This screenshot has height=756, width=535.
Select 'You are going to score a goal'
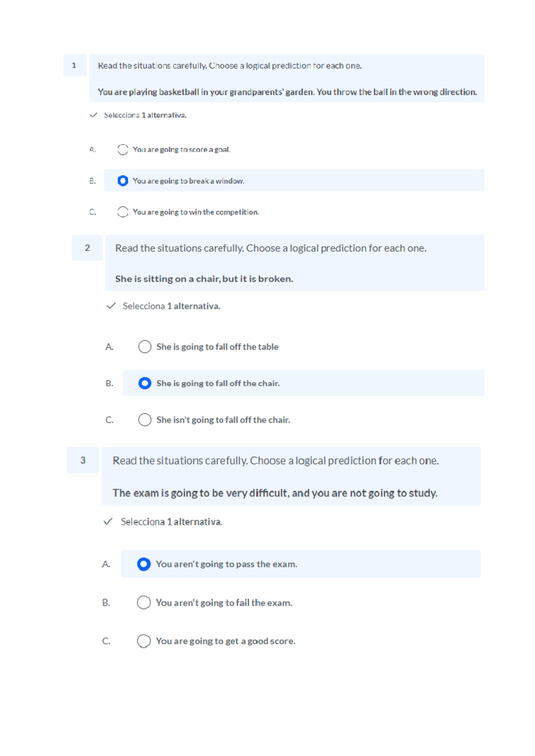coord(122,149)
